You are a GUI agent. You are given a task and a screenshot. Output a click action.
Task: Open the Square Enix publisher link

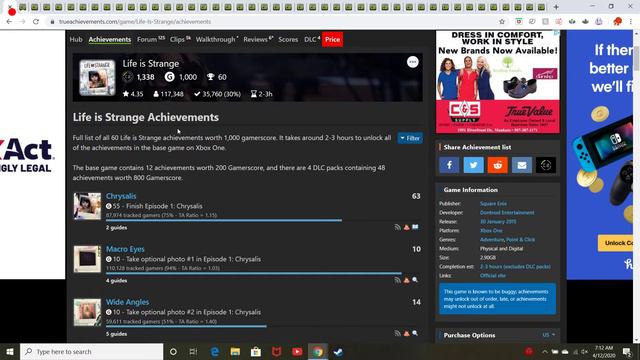coord(493,203)
